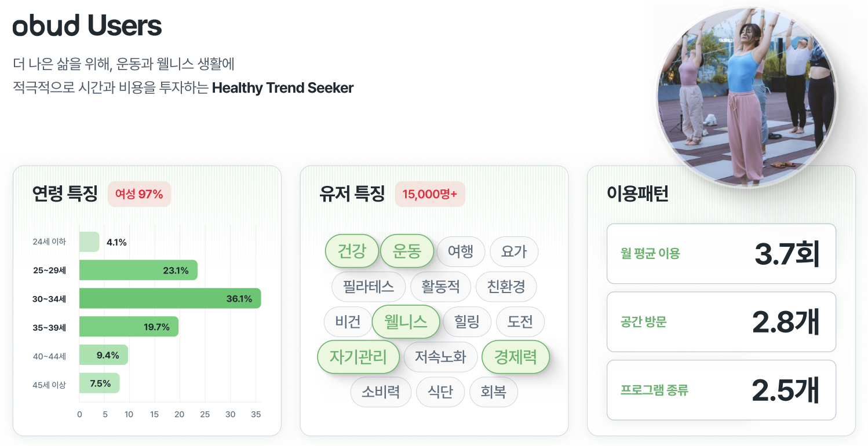
Task: Click the 힐링 keyword chip
Action: 467,322
